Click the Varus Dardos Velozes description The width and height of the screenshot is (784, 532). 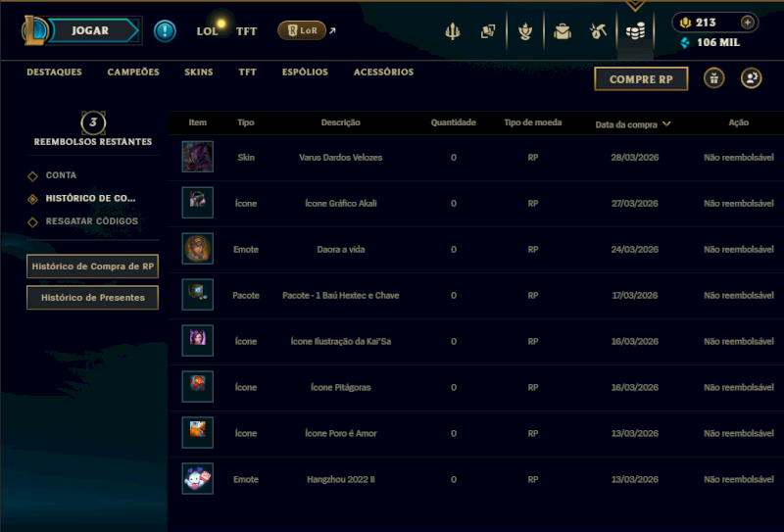point(340,158)
